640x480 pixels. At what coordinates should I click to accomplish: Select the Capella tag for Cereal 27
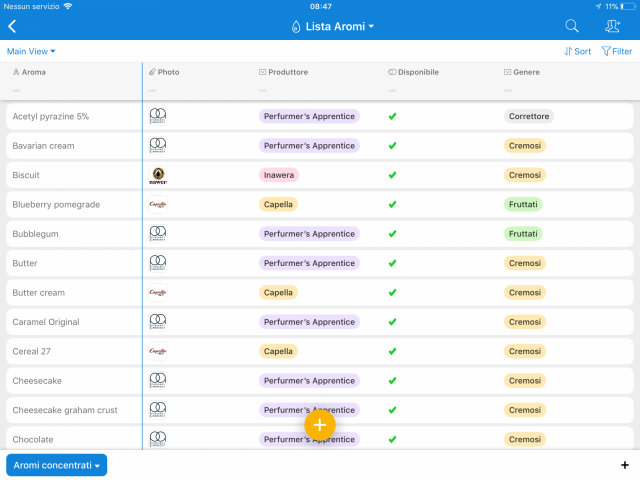278,351
